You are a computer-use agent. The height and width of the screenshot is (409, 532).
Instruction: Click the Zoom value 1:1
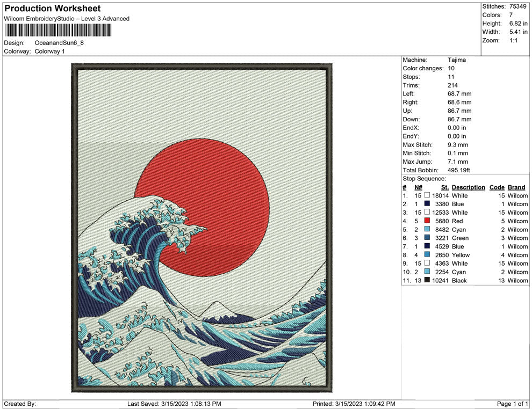point(514,40)
